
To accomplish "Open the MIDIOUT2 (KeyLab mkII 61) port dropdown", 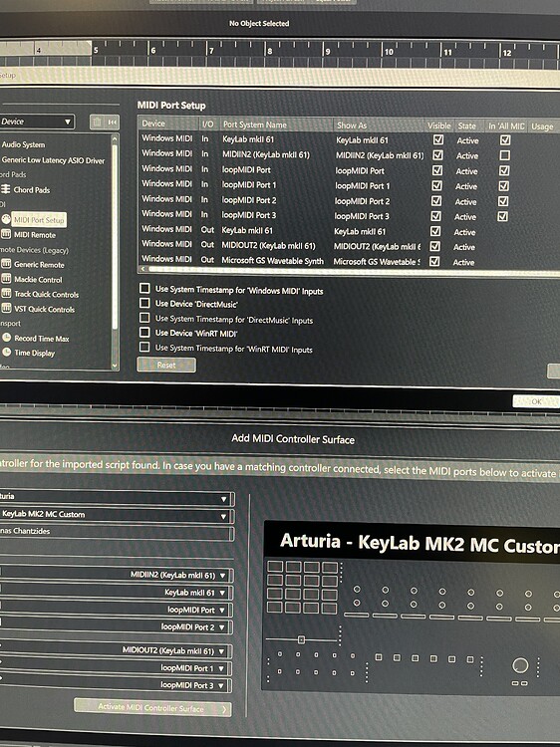I will [117, 651].
